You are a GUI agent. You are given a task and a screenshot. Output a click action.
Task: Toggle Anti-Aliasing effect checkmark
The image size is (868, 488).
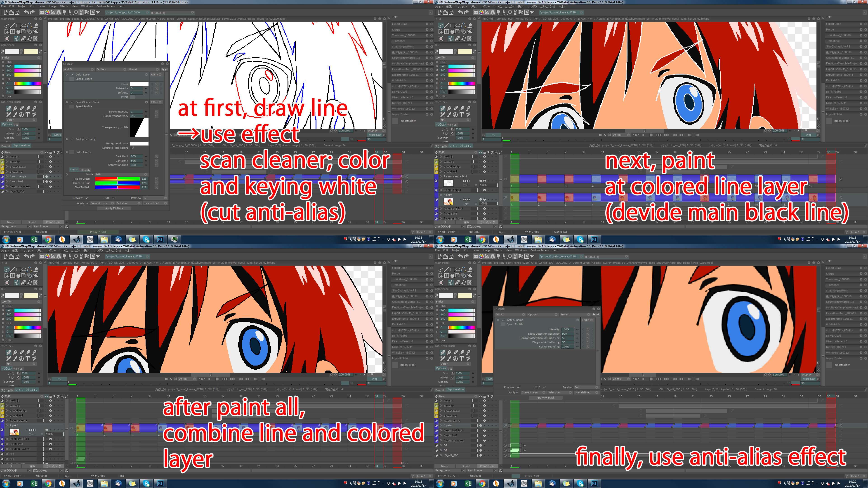coord(503,320)
